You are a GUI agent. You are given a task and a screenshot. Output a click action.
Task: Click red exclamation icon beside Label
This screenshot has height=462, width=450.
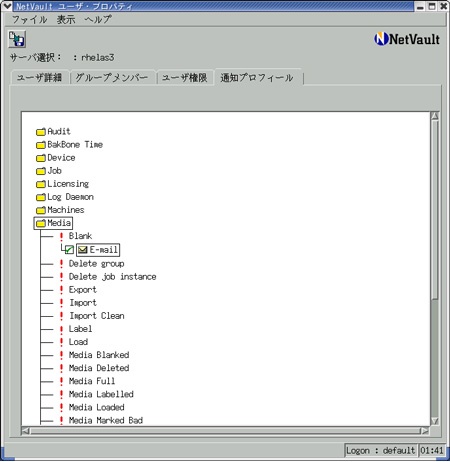[61, 329]
